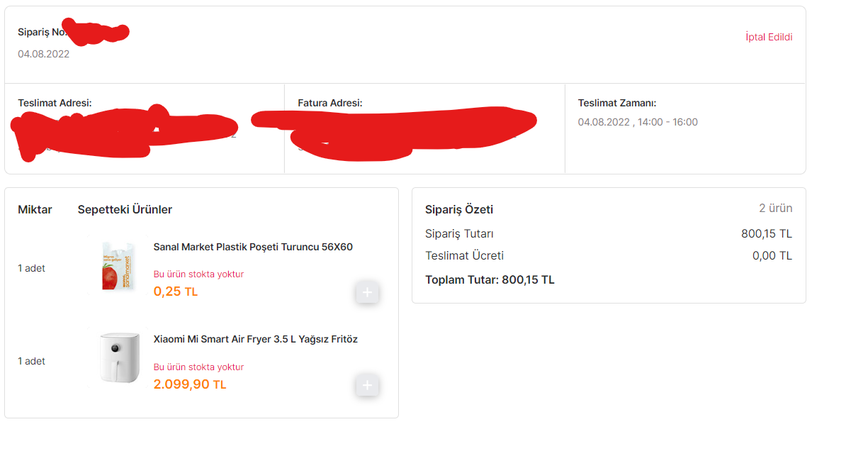Click the plus button for Plastik Poşeti

click(367, 292)
